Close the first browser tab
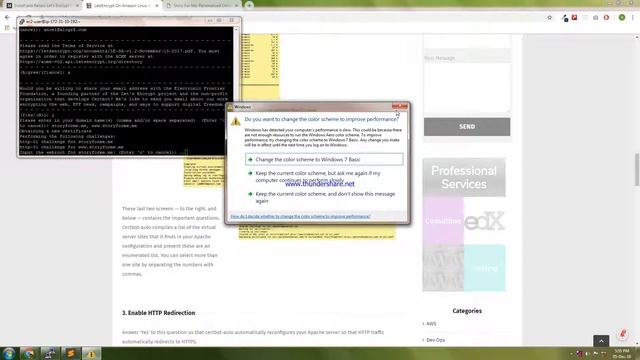640x360 pixels. click(x=77, y=6)
